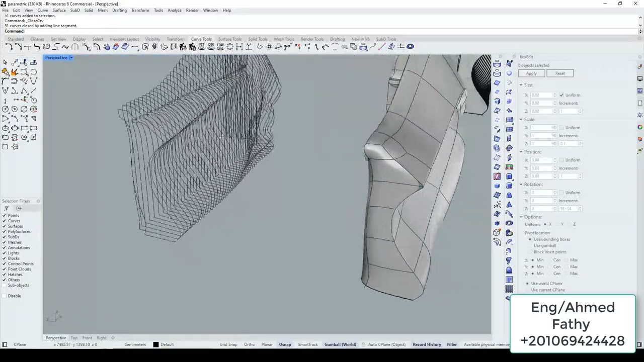The height and width of the screenshot is (362, 644).
Task: Toggle Record History in status bar
Action: (427, 344)
